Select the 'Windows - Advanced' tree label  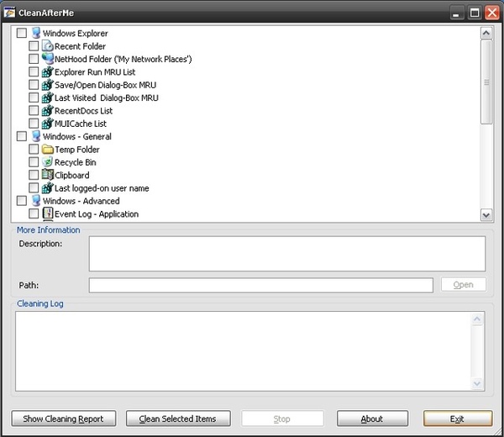pyautogui.click(x=81, y=201)
